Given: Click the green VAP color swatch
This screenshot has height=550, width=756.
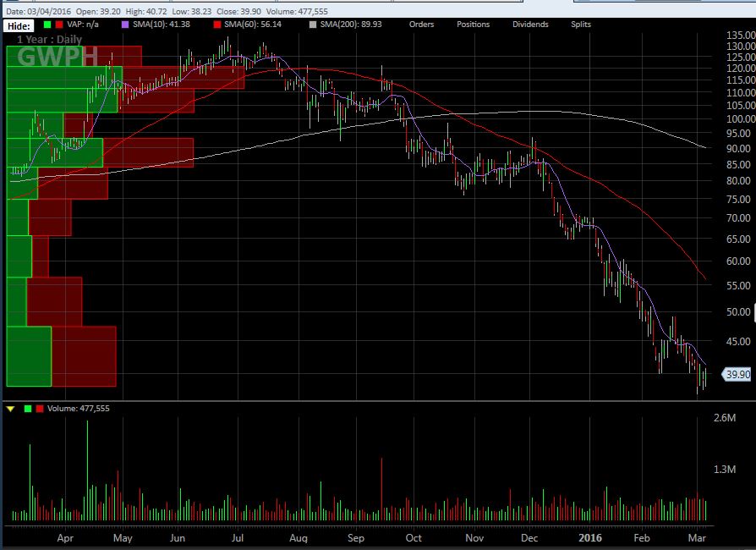Looking at the screenshot, I should coord(48,25).
